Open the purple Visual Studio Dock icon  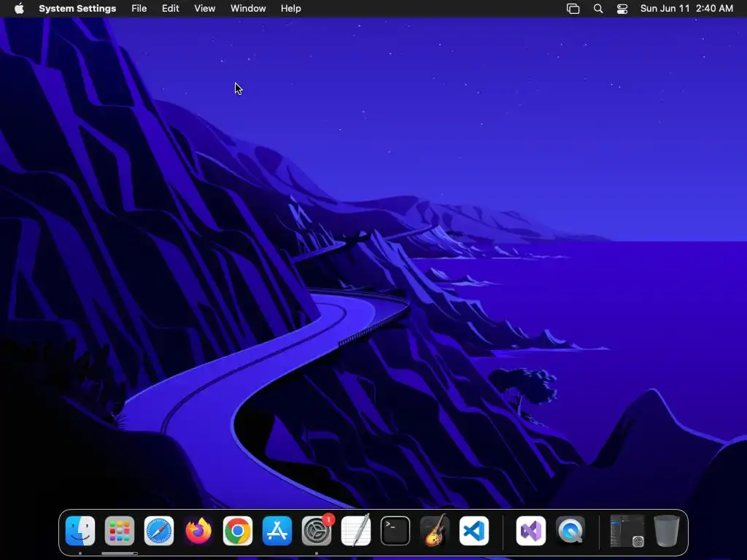click(x=531, y=531)
